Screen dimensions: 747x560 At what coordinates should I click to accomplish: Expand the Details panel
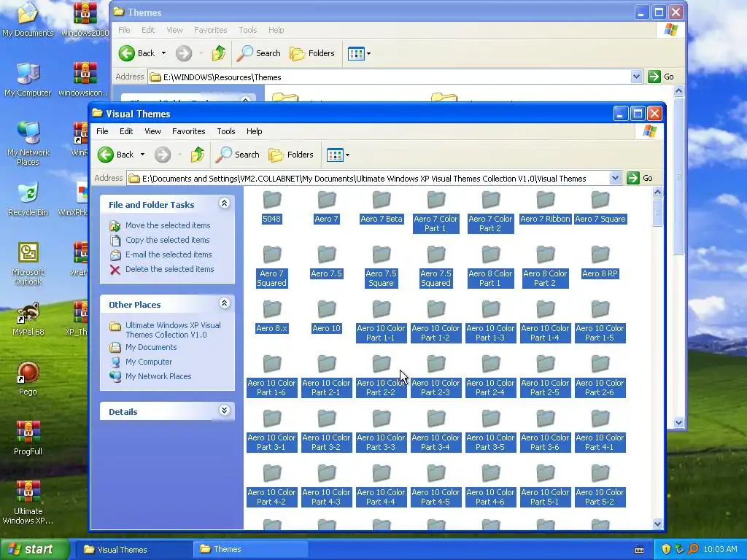click(x=225, y=411)
